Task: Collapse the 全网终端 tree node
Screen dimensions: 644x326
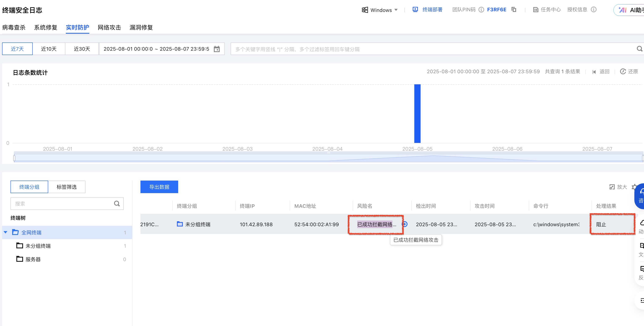Action: tap(5, 232)
